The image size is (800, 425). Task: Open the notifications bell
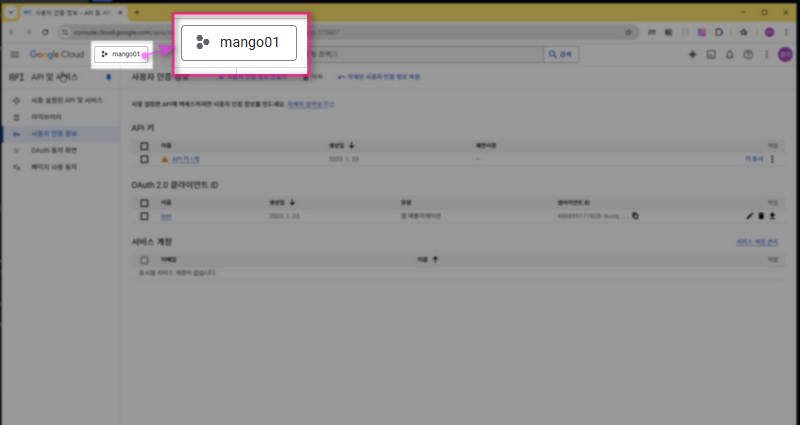coord(729,54)
